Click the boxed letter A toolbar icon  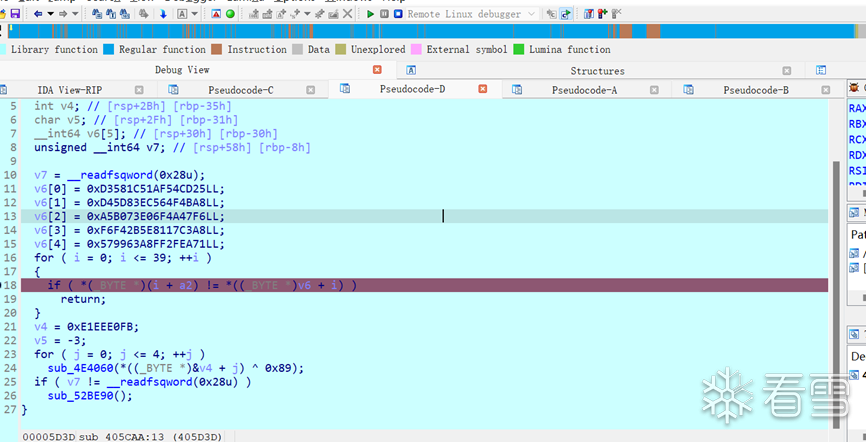[182, 14]
